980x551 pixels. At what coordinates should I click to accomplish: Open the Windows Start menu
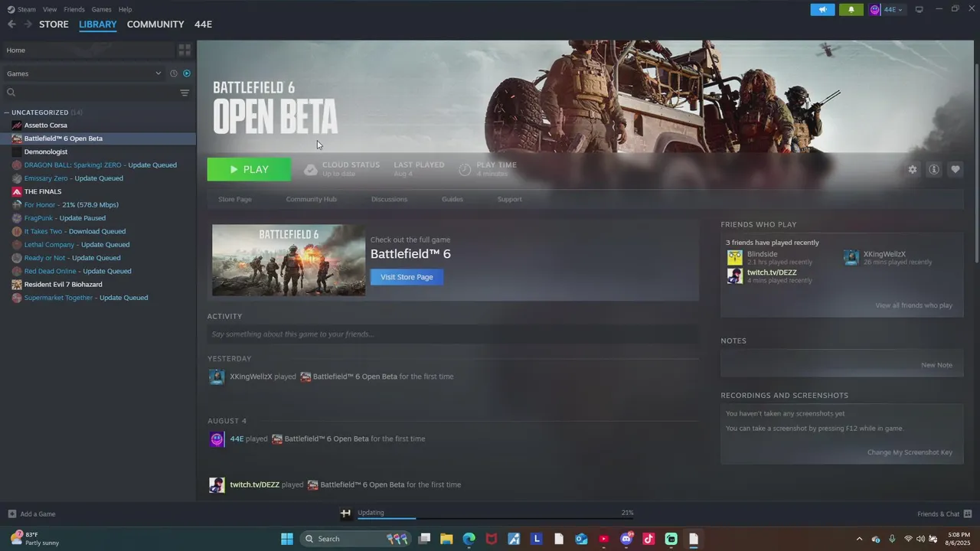pos(287,539)
